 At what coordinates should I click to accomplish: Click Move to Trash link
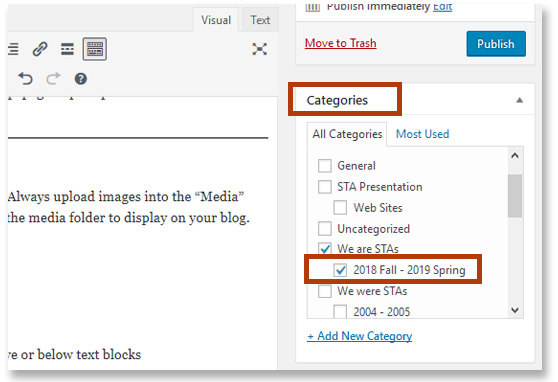point(341,43)
